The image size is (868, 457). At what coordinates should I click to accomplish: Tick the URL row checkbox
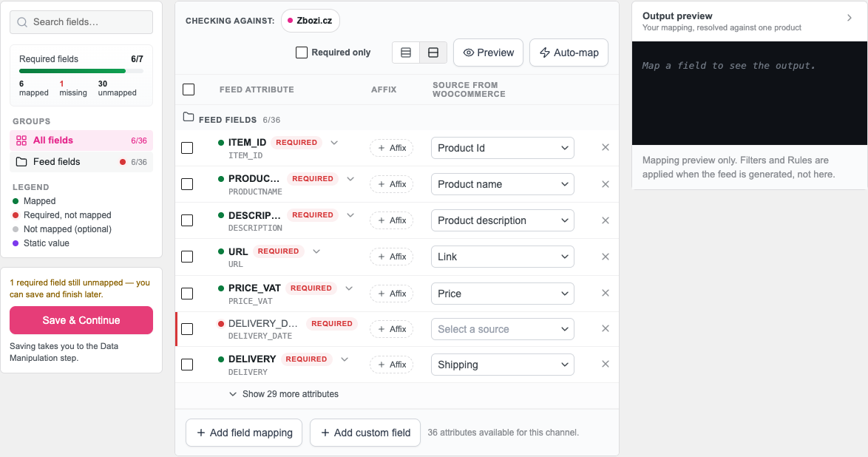(x=188, y=257)
